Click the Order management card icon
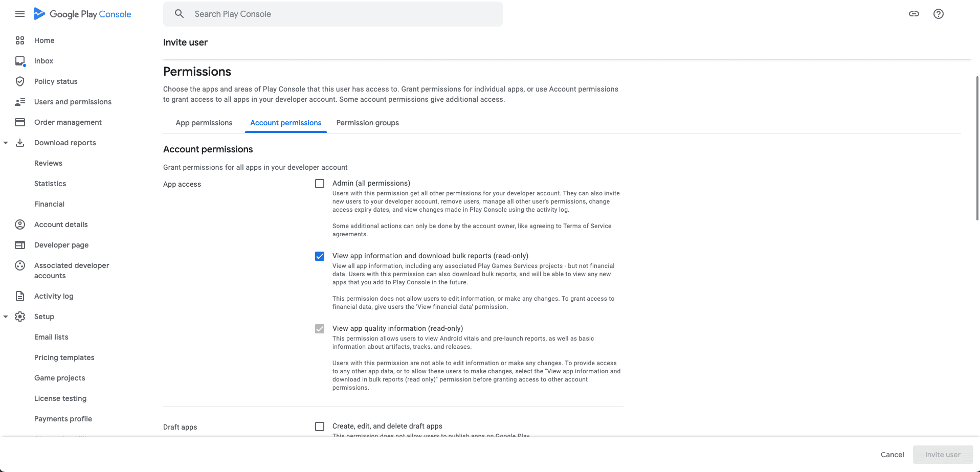980x472 pixels. click(19, 122)
